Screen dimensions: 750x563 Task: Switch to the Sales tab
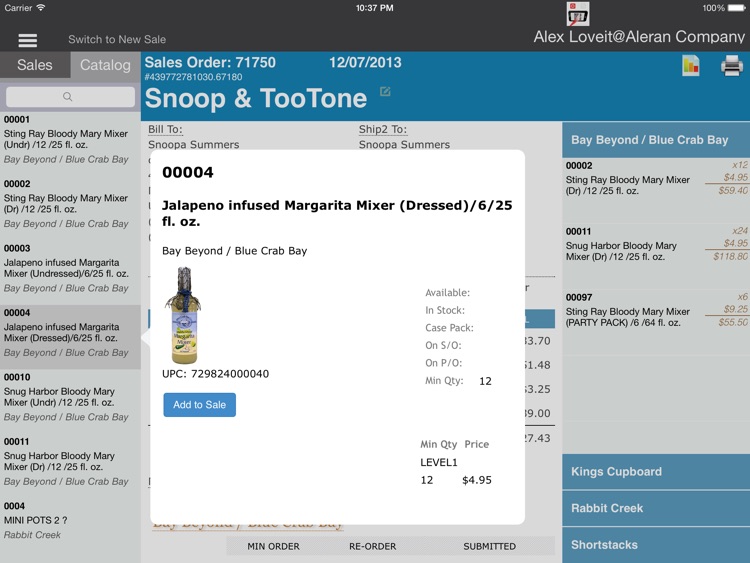point(35,65)
